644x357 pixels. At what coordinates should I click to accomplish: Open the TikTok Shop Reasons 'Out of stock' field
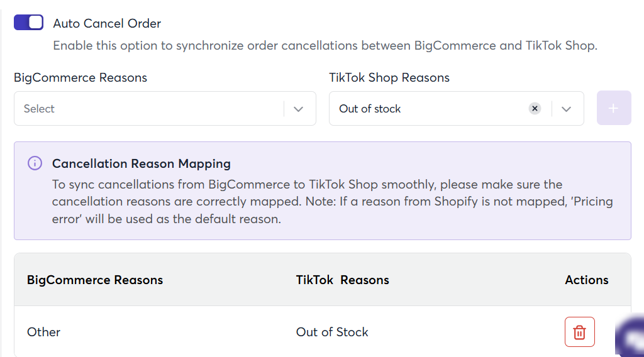457,108
